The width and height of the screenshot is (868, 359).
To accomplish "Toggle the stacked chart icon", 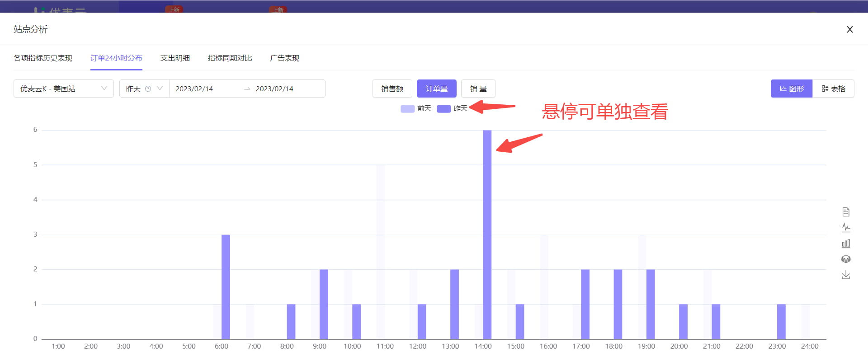I will pos(846,259).
